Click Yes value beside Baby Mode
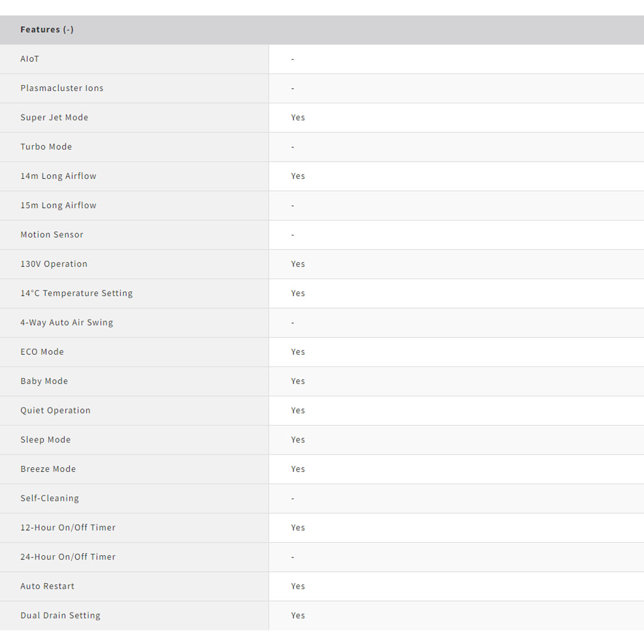644x644 pixels. pyautogui.click(x=298, y=381)
